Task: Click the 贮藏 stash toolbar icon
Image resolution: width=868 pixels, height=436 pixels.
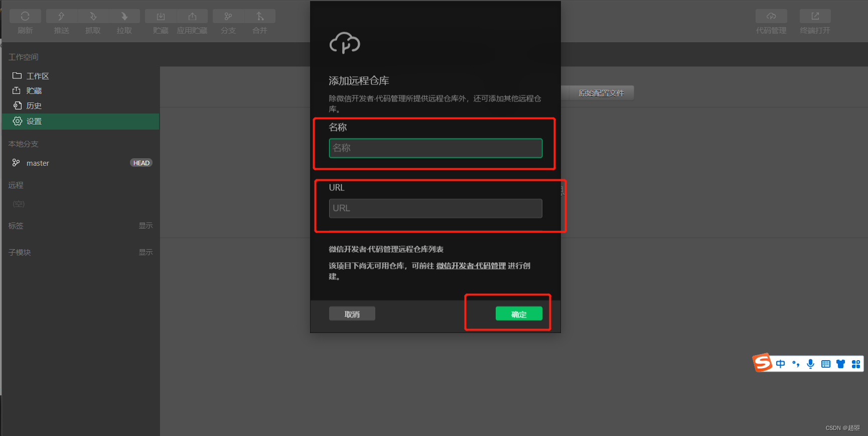Action: (161, 17)
